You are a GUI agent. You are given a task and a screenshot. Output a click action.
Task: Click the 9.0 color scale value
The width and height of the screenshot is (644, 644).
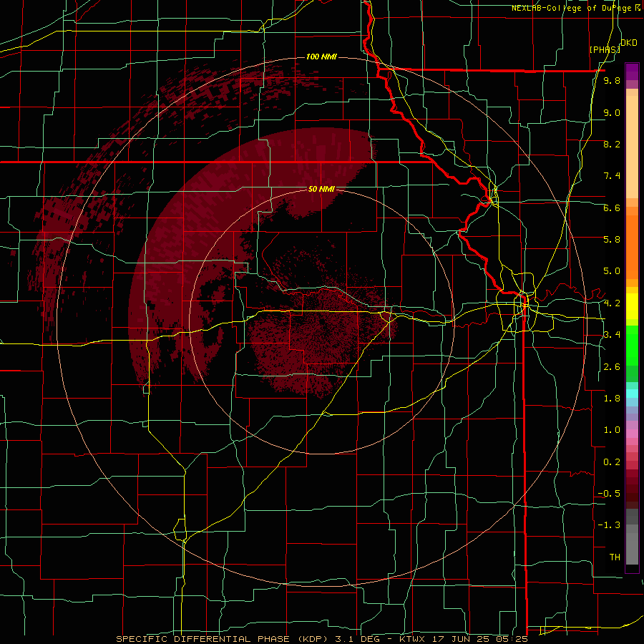(612, 112)
